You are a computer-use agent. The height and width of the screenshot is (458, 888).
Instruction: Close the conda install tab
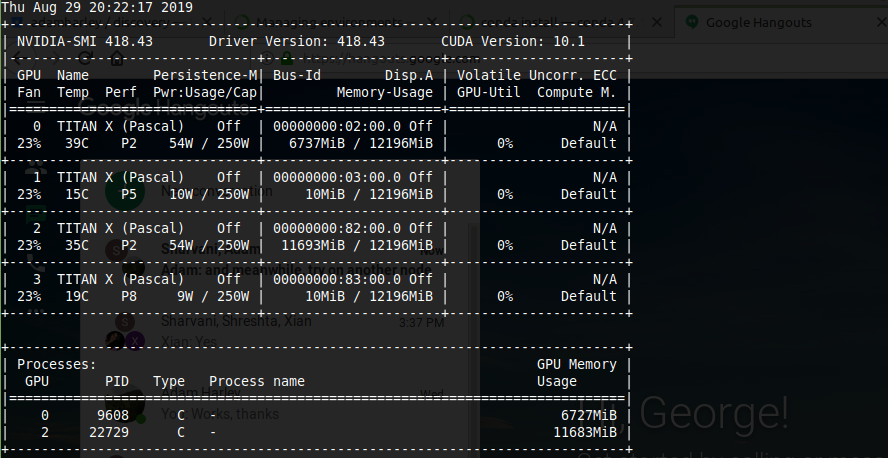coord(656,23)
